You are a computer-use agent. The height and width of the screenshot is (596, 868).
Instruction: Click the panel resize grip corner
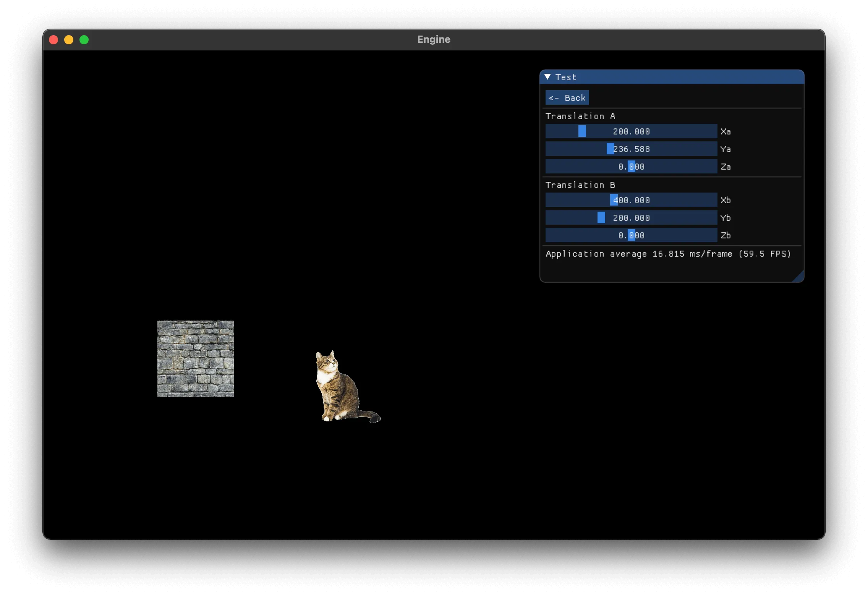point(800,278)
